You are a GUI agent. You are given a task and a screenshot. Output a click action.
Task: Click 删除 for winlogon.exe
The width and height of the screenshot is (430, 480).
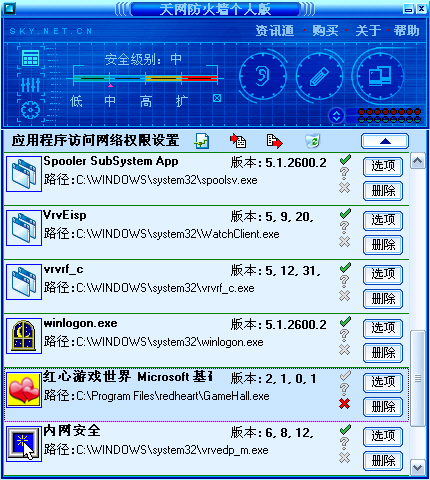[383, 353]
